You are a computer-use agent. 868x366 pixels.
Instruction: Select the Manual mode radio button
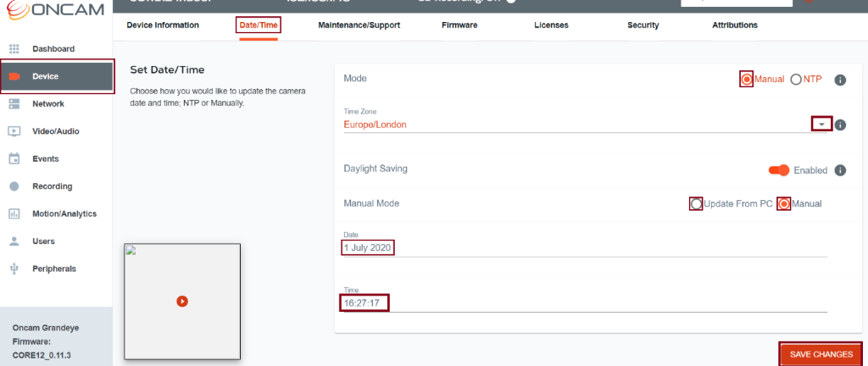[746, 80]
